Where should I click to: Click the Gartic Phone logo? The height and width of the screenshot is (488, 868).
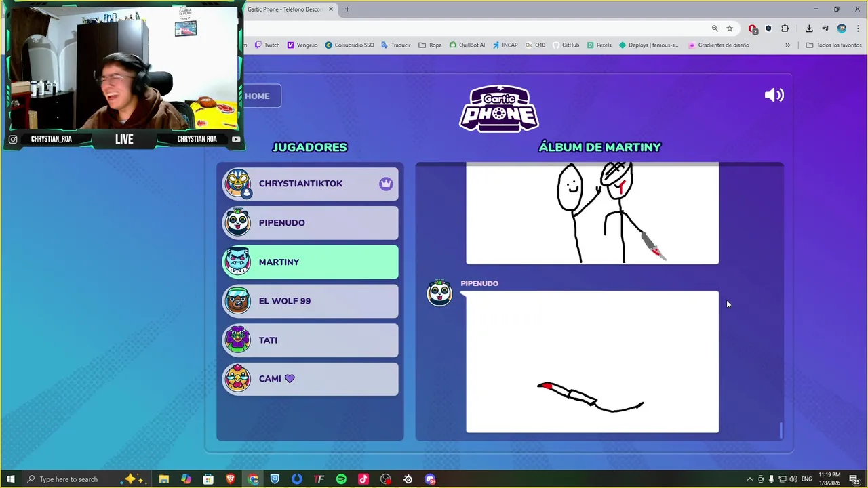click(x=499, y=108)
